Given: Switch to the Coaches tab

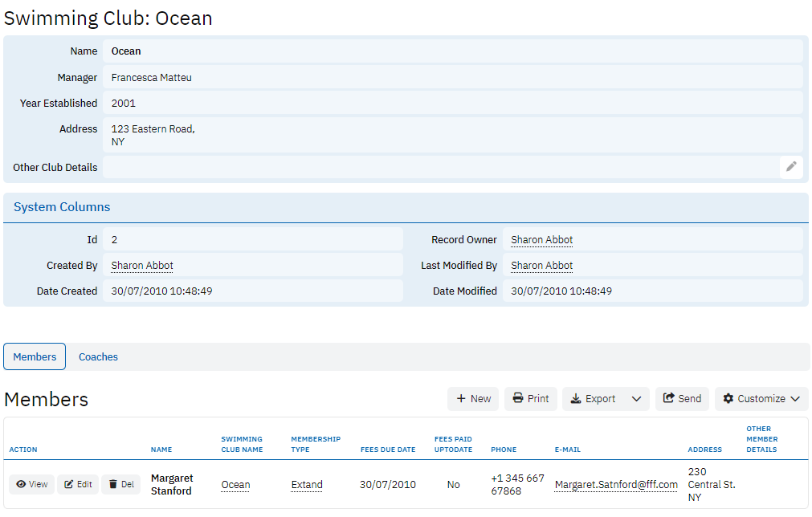Looking at the screenshot, I should click(x=98, y=357).
